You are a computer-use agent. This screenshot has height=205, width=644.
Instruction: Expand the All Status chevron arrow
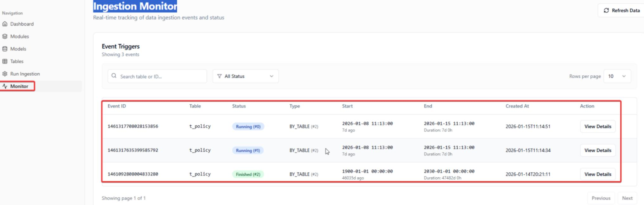[272, 76]
